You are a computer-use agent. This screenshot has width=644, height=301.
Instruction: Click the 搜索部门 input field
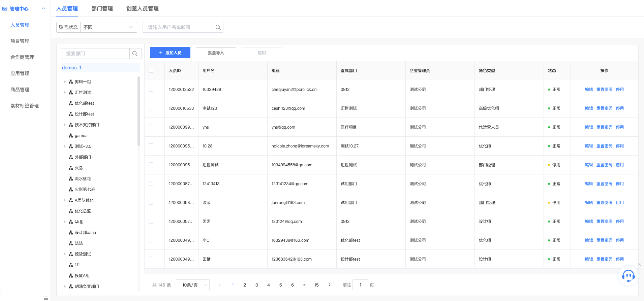95,54
